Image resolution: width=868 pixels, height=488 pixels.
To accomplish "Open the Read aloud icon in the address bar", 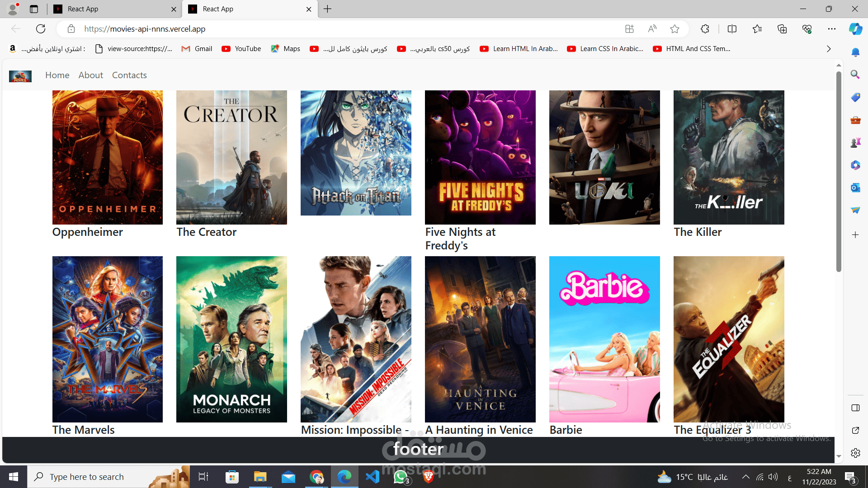I will [x=652, y=29].
